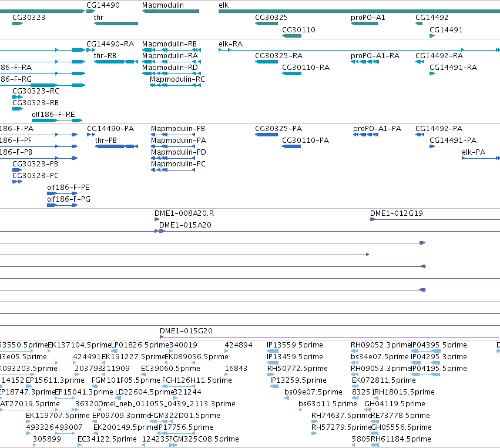The height and width of the screenshot is (448, 500).
Task: Select protein Mapmodulin-PA
Action: pyautogui.click(x=179, y=141)
